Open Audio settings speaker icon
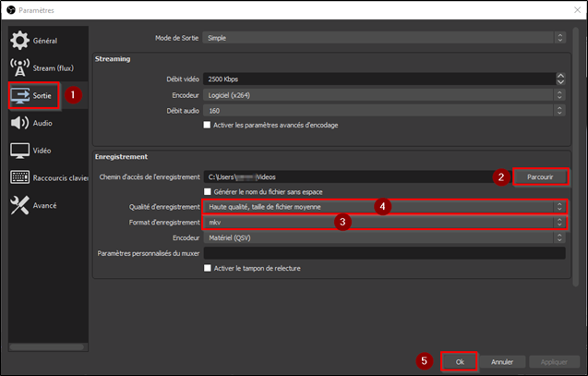Screen dimensions: 588x376 (19, 122)
